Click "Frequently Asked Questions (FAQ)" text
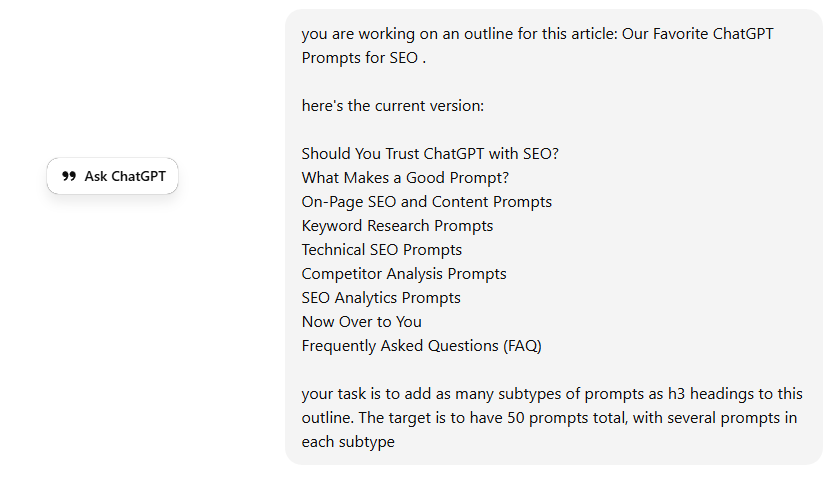This screenshot has height=486, width=833. tap(421, 346)
